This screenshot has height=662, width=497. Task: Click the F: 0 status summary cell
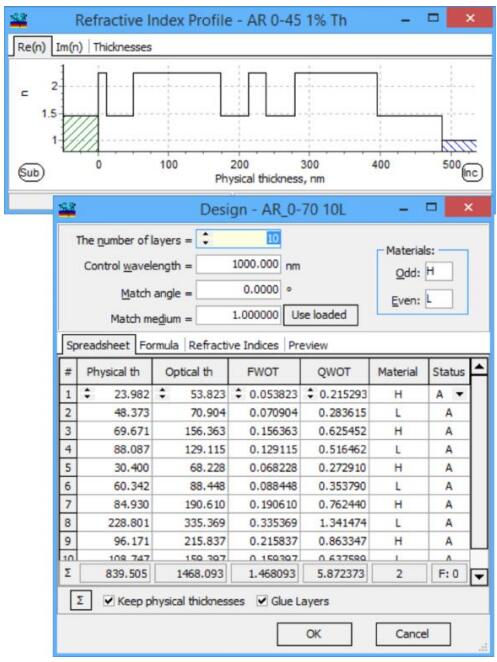pyautogui.click(x=449, y=573)
